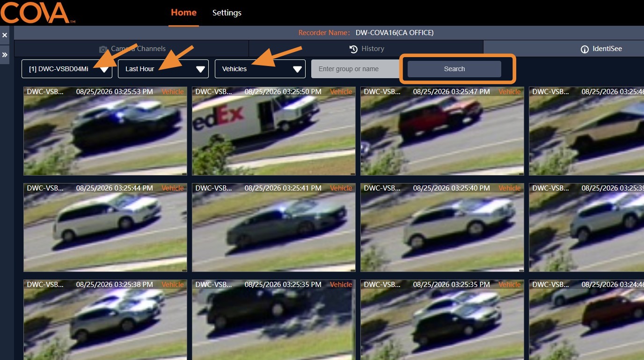
Task: Close the side panel with X icon
Action: click(x=5, y=35)
